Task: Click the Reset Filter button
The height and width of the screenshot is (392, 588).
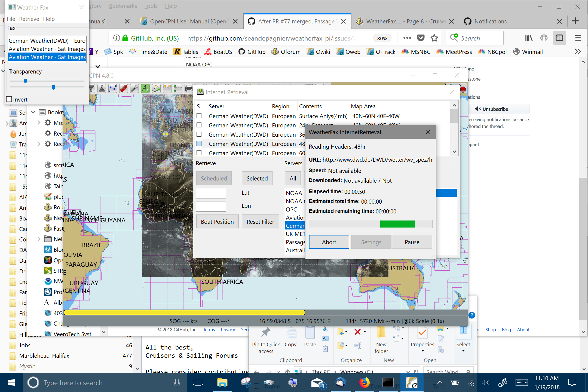Action: [x=260, y=222]
